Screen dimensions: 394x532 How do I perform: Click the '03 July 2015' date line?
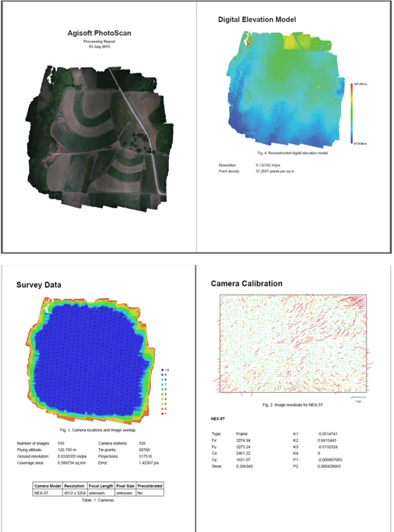point(99,46)
